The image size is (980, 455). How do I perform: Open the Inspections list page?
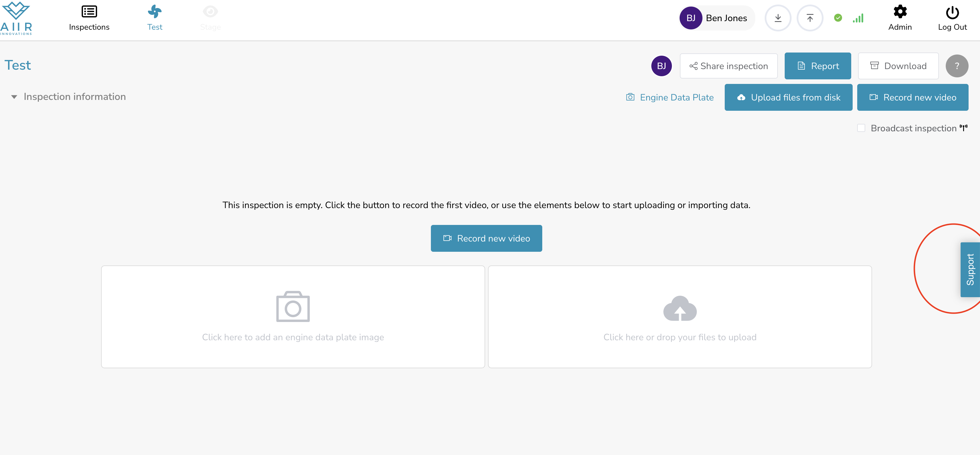click(89, 18)
